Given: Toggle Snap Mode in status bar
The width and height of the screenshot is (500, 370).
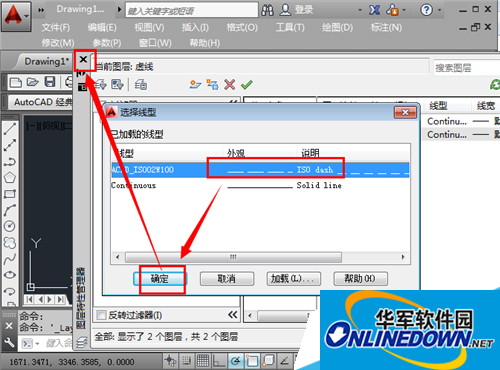Looking at the screenshot, I should (187, 361).
